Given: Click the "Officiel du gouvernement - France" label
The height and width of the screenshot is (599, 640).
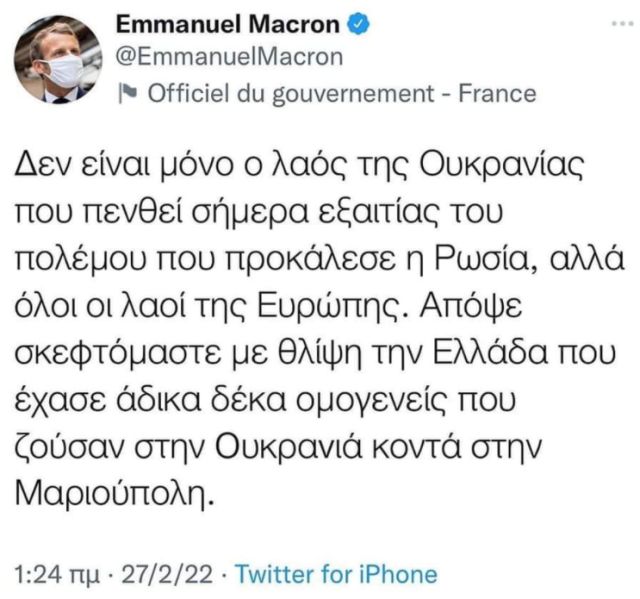Looking at the screenshot, I should click(x=341, y=94).
